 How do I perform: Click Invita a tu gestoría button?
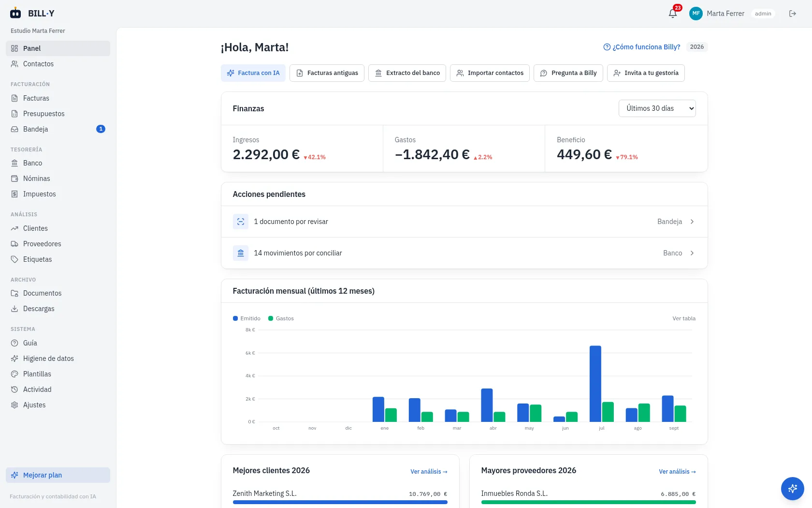646,73
